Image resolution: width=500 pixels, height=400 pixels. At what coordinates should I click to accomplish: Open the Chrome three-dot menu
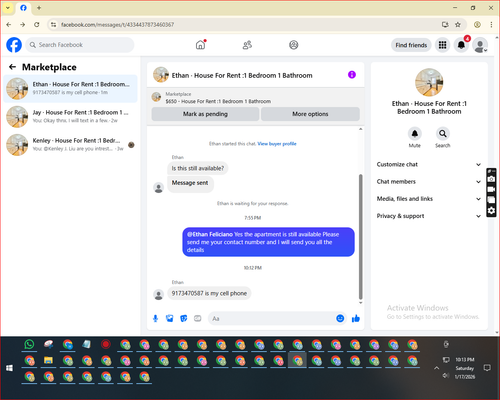tap(491, 25)
